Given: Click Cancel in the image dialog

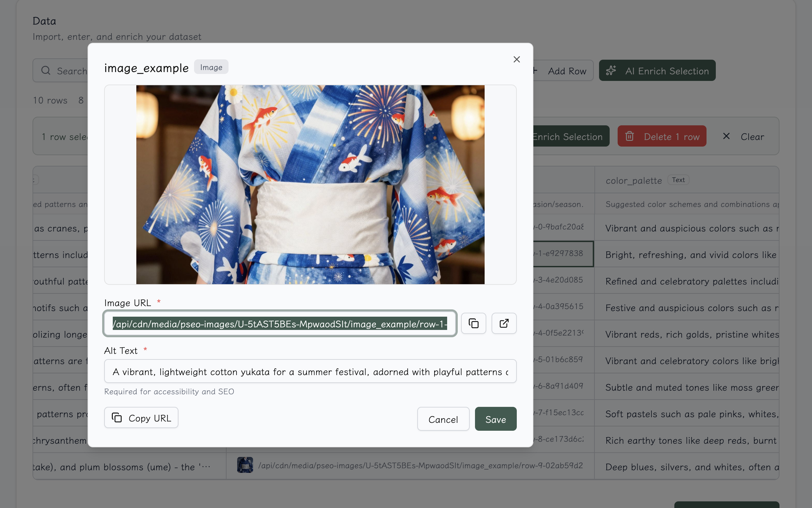Looking at the screenshot, I should click(443, 419).
